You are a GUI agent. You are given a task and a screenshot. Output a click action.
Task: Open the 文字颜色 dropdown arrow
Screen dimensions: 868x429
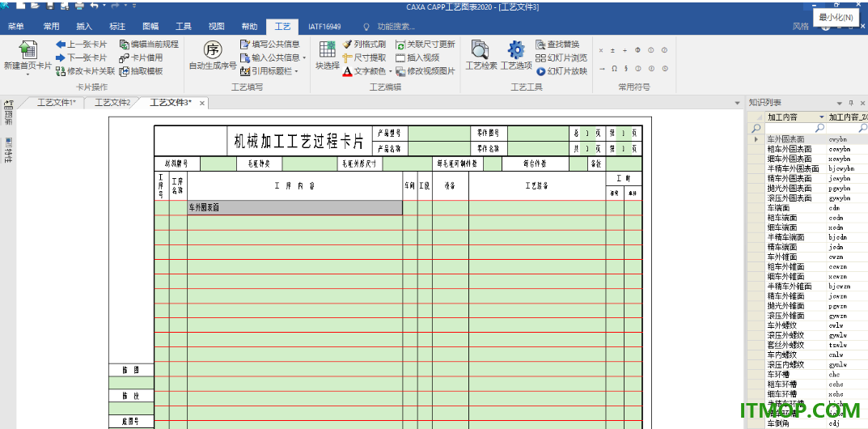click(x=390, y=71)
